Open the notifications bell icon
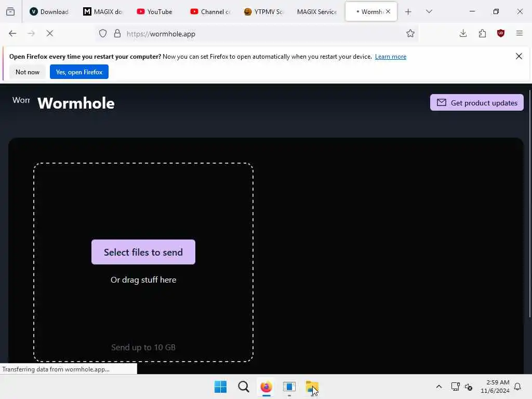The height and width of the screenshot is (399, 532). coord(517,387)
